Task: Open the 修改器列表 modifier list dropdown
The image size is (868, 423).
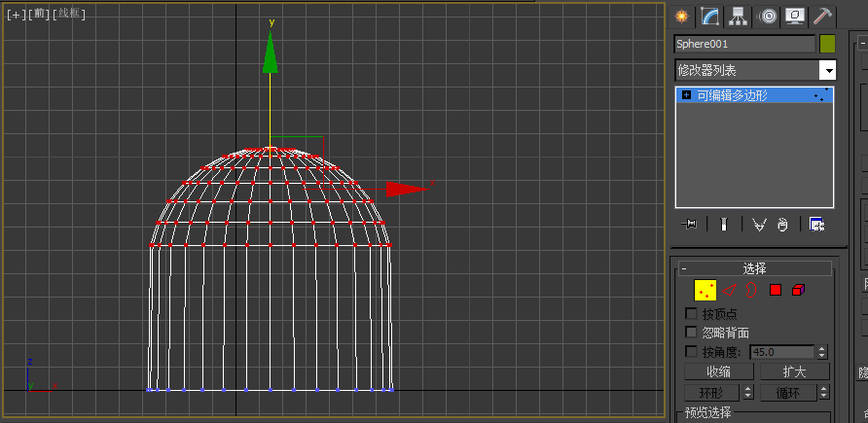Action: (x=756, y=71)
